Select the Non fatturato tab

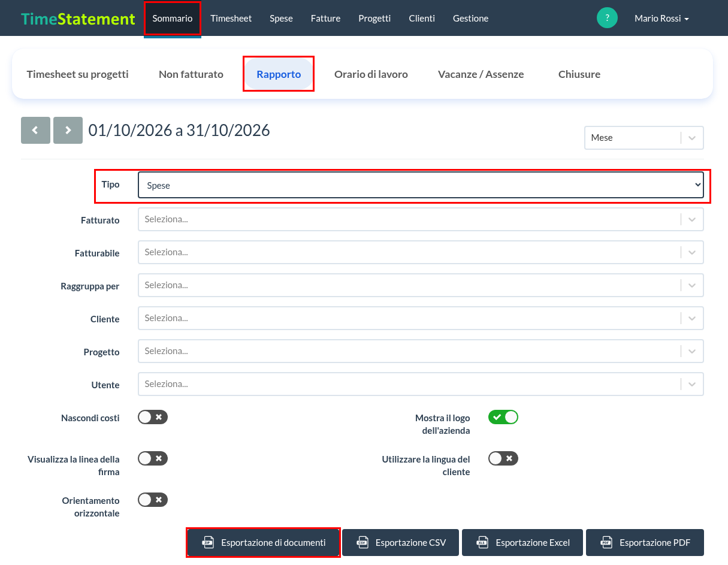191,74
